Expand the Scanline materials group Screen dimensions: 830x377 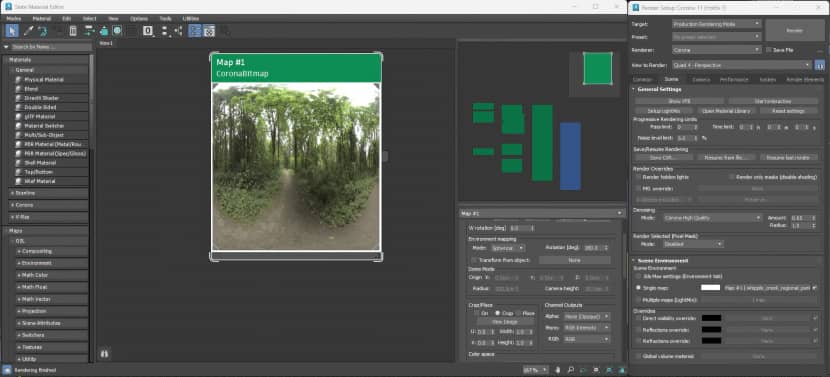click(x=48, y=193)
